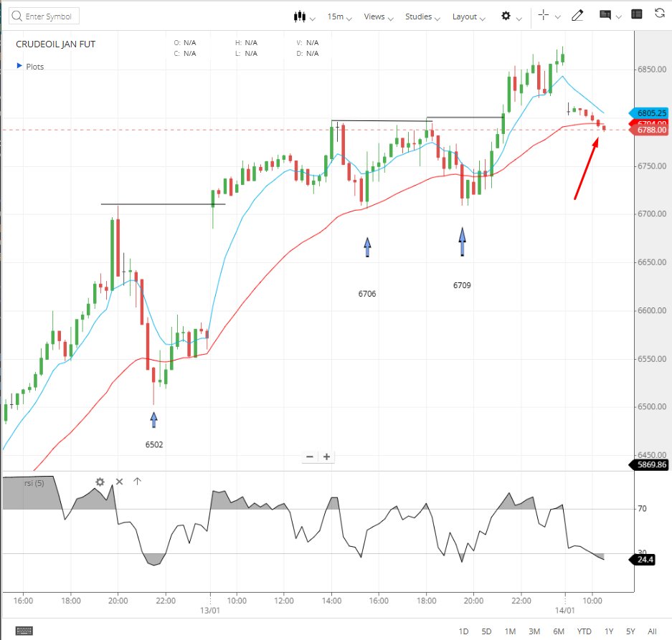This screenshot has width=672, height=640.
Task: Click the search magnifier icon
Action: click(16, 16)
